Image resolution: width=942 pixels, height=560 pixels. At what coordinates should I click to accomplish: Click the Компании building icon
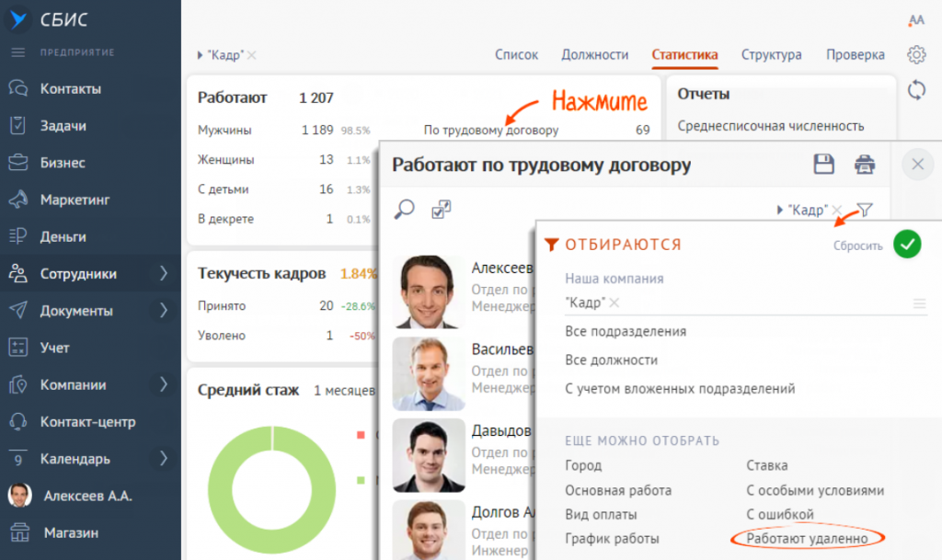coord(18,384)
